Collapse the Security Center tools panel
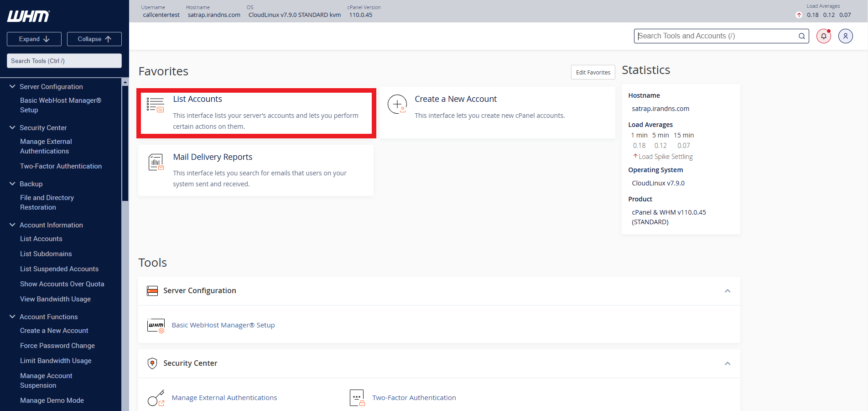This screenshot has width=868, height=411. [728, 364]
